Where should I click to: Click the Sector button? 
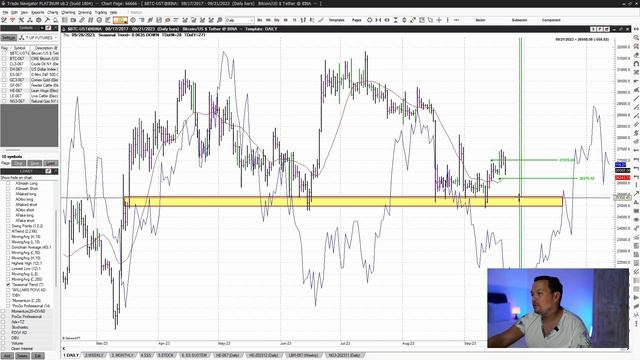tap(480, 20)
